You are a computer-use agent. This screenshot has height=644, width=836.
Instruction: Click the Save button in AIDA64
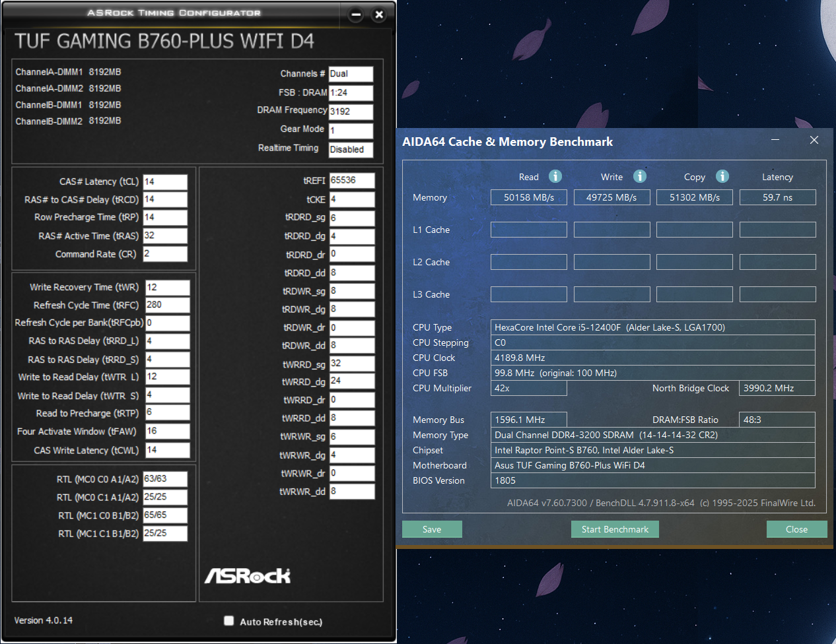click(432, 529)
